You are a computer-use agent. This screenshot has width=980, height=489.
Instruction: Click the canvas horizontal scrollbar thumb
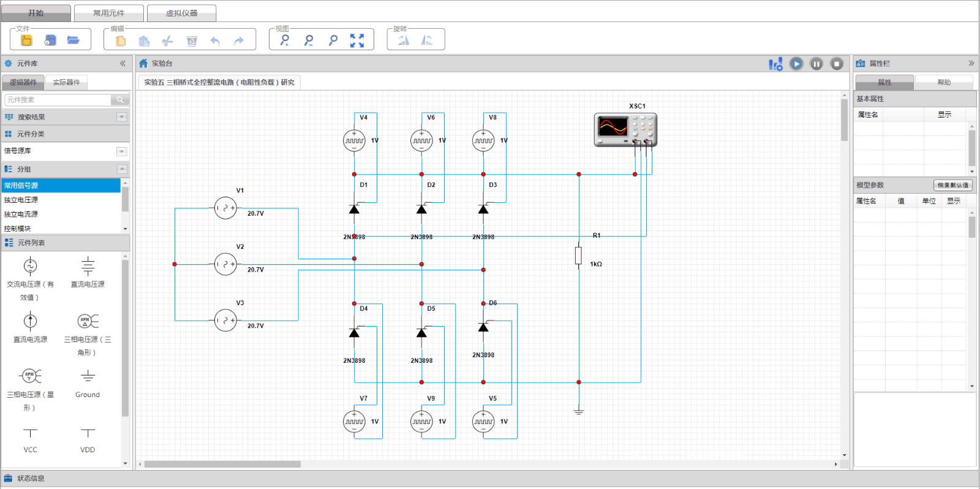[x=222, y=464]
